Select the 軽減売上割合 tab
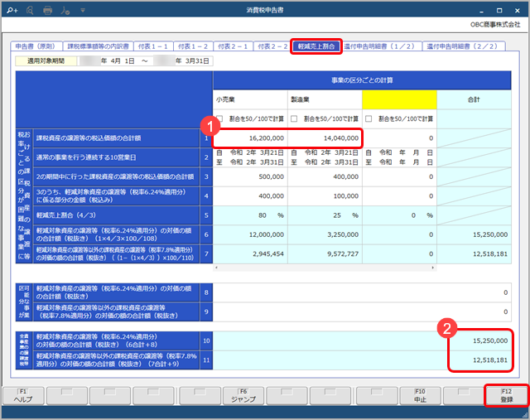 pos(316,46)
